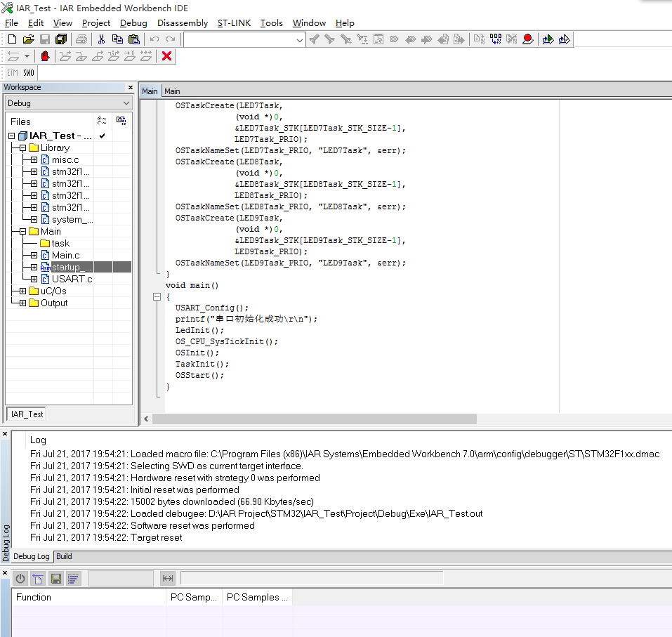Collapse the Library folder
672x637 pixels.
(x=22, y=148)
